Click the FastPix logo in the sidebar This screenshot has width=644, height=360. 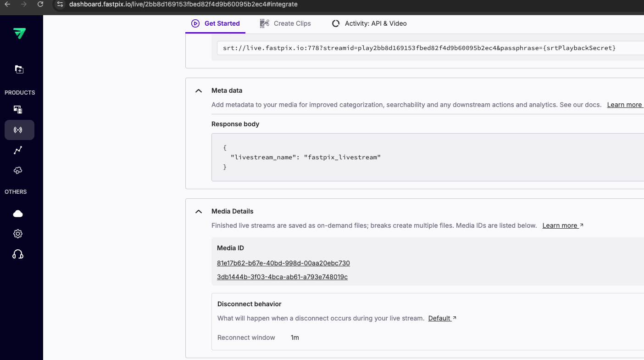pos(19,33)
